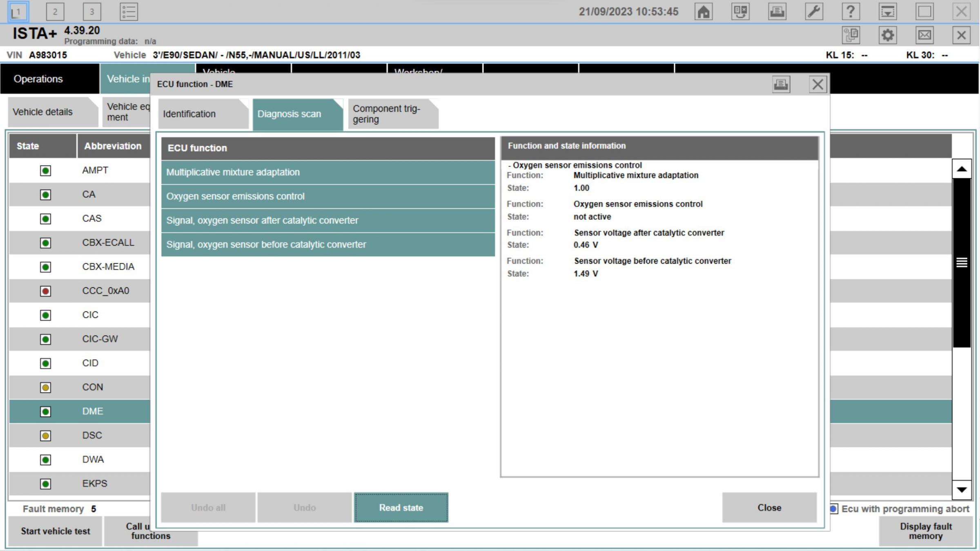Screen dimensions: 980x551
Task: Open the Component triggering tab
Action: pyautogui.click(x=393, y=114)
